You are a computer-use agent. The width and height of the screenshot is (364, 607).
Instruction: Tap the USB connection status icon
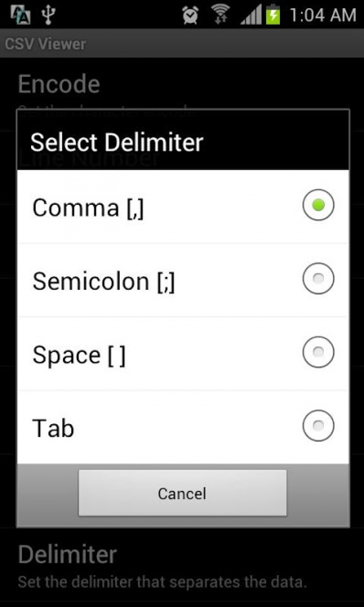pyautogui.click(x=48, y=15)
